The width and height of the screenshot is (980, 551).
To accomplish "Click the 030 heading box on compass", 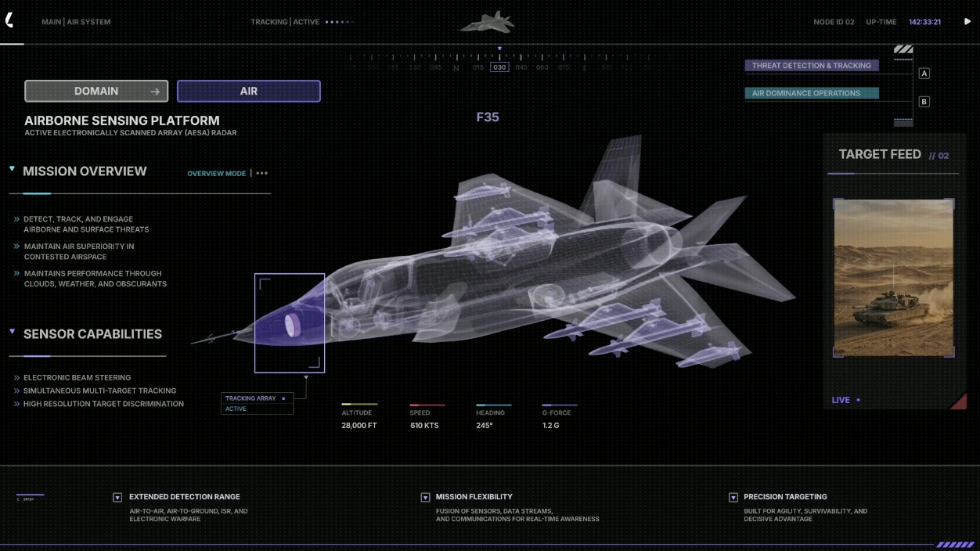I will [x=499, y=67].
